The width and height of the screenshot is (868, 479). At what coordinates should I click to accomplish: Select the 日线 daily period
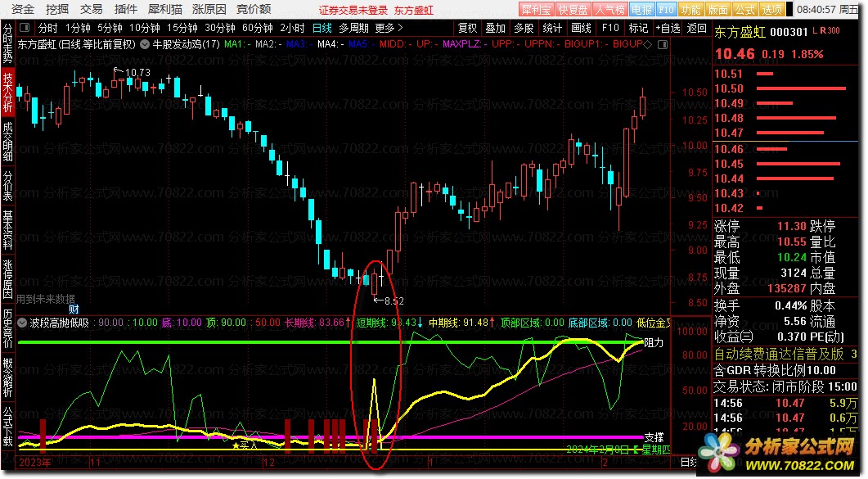click(322, 28)
